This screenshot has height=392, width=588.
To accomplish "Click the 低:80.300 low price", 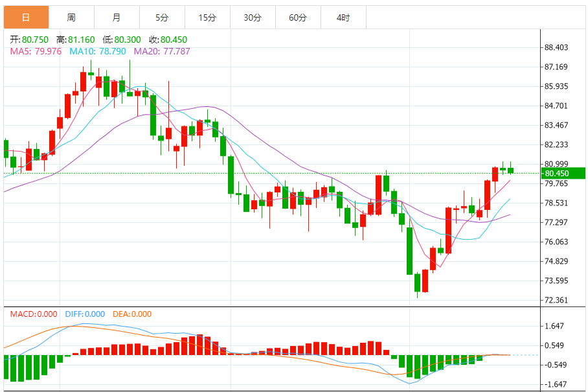I will click(x=122, y=40).
